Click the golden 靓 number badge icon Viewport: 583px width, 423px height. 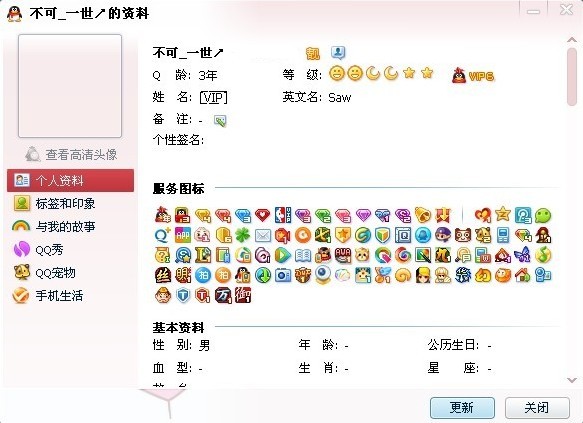(313, 54)
